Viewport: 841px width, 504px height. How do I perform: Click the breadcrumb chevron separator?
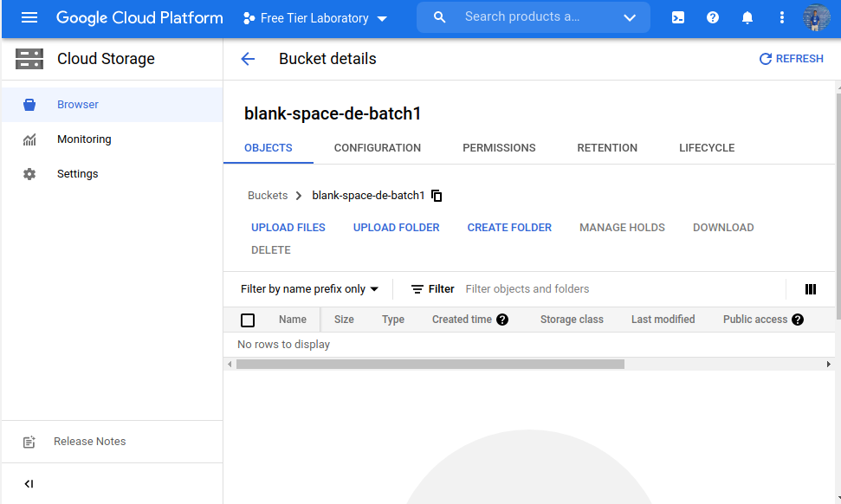(299, 196)
